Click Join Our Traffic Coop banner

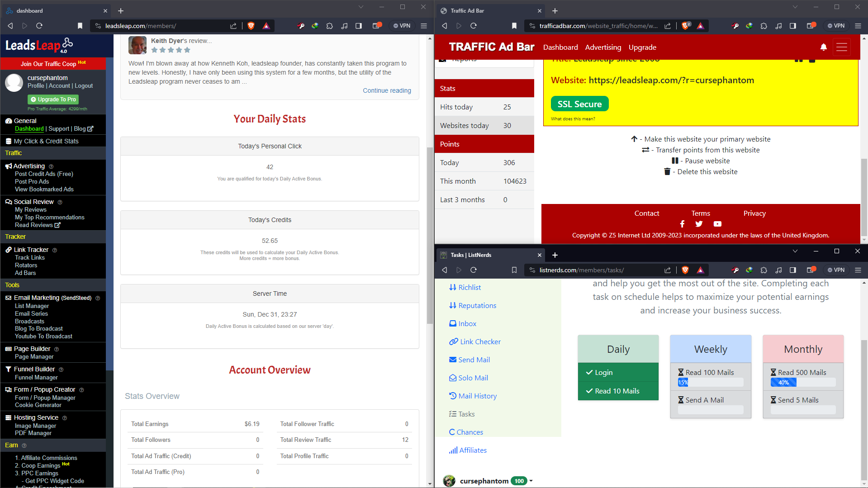click(x=53, y=63)
